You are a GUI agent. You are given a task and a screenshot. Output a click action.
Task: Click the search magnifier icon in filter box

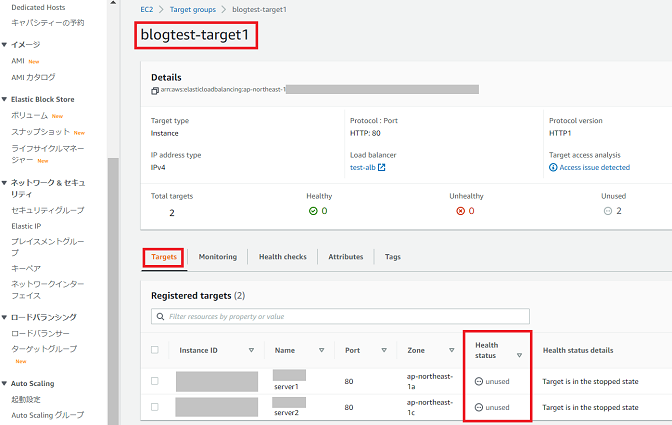pos(160,316)
